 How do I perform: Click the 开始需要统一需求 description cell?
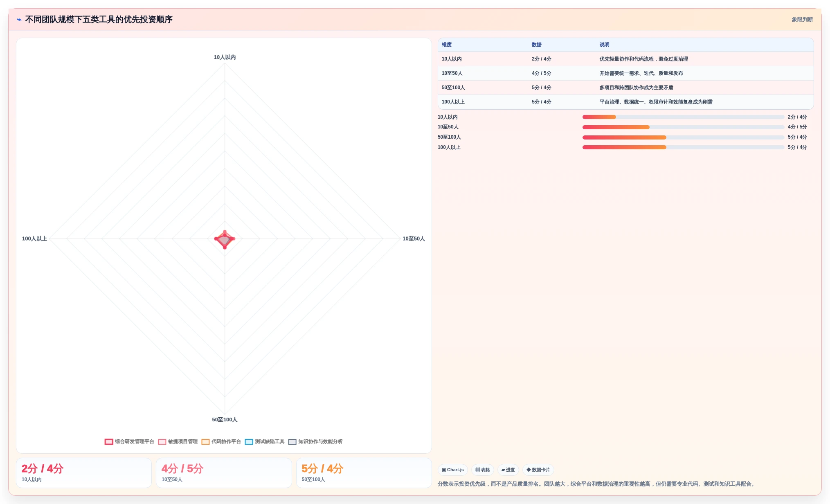(x=641, y=73)
